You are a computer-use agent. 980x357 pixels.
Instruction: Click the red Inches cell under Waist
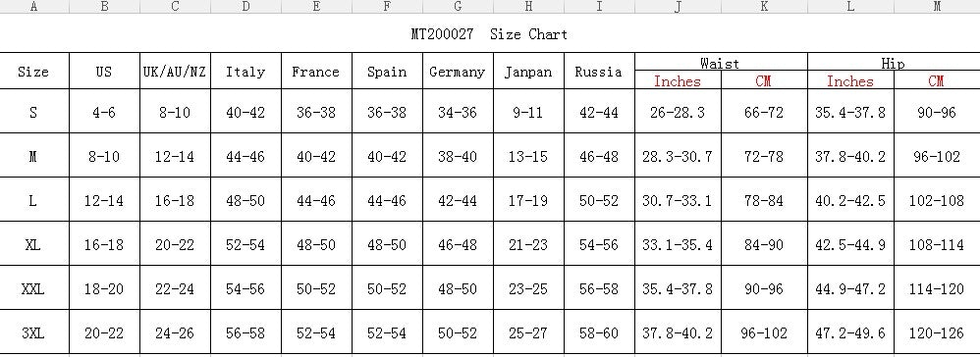[679, 80]
